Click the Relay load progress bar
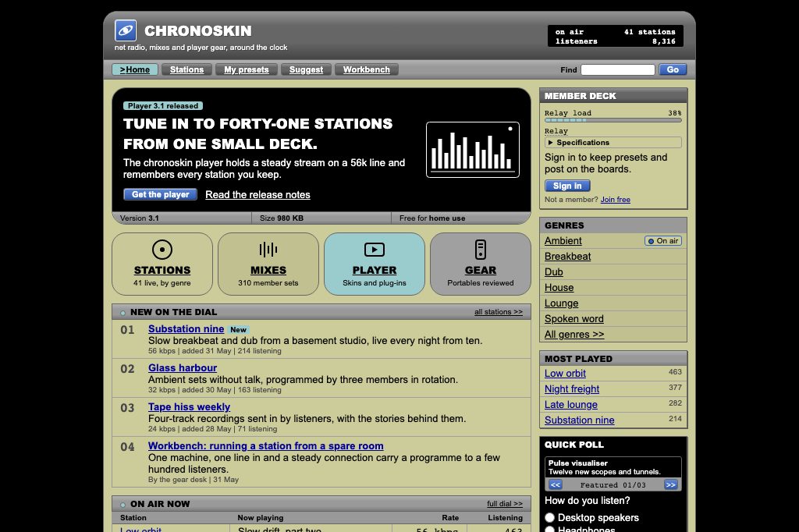This screenshot has width=799, height=532. click(x=613, y=120)
